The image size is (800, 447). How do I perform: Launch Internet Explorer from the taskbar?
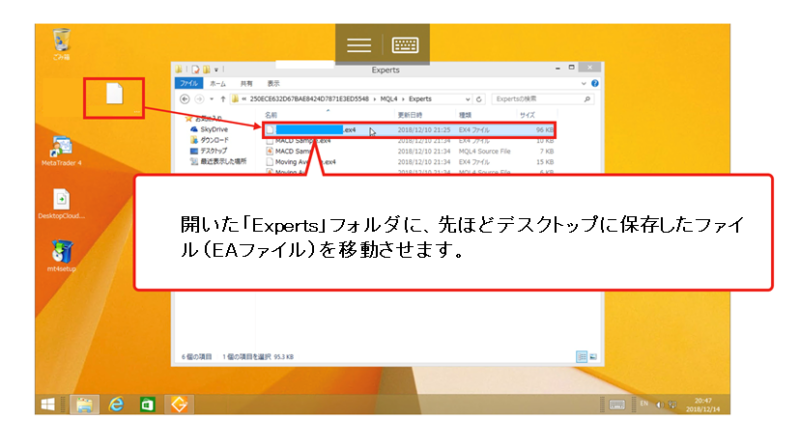pos(116,405)
